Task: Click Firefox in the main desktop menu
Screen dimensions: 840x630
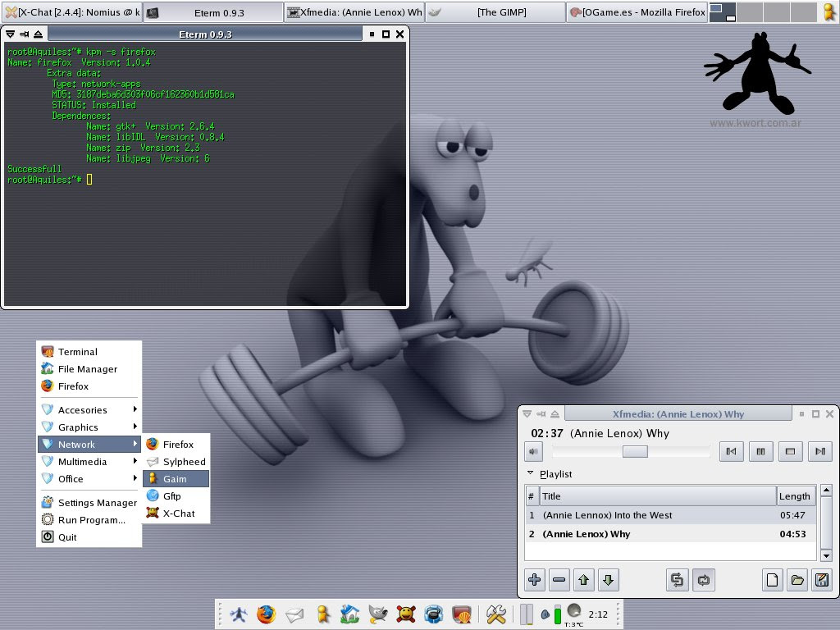Action: [x=89, y=386]
